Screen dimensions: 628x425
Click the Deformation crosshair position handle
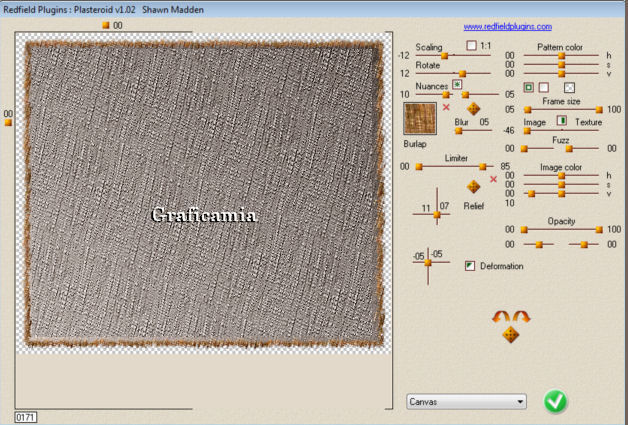tap(428, 263)
